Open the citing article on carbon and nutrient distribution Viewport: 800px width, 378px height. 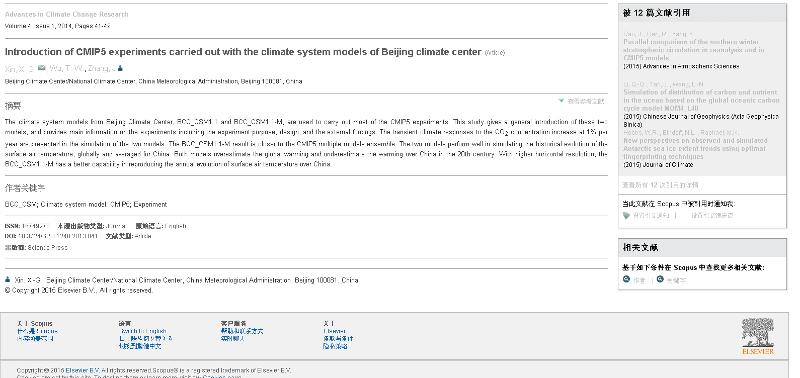coord(701,100)
